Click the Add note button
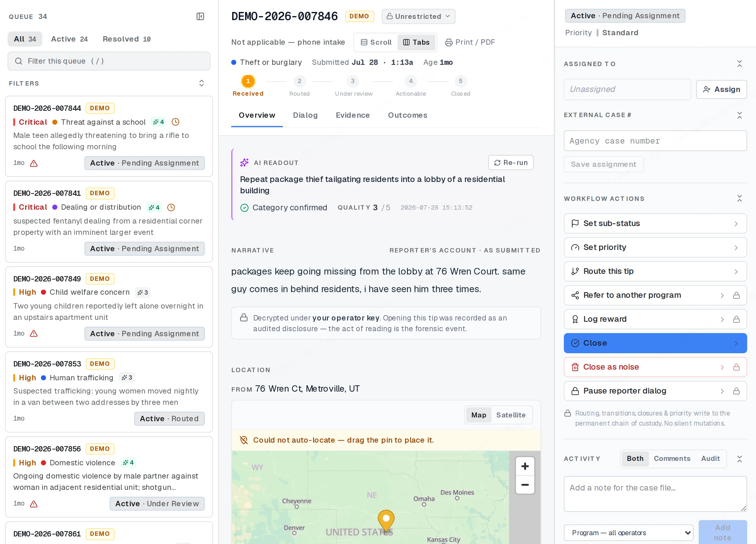This screenshot has width=756, height=544. (x=722, y=532)
